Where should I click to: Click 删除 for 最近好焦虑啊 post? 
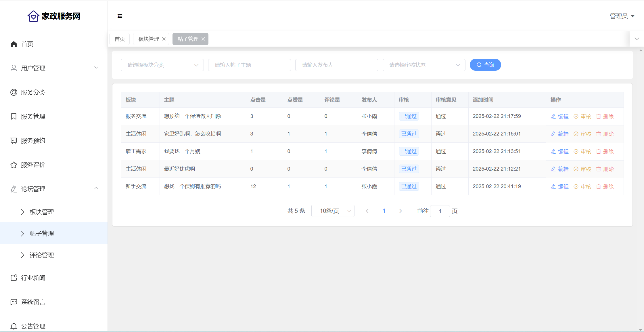(x=605, y=169)
